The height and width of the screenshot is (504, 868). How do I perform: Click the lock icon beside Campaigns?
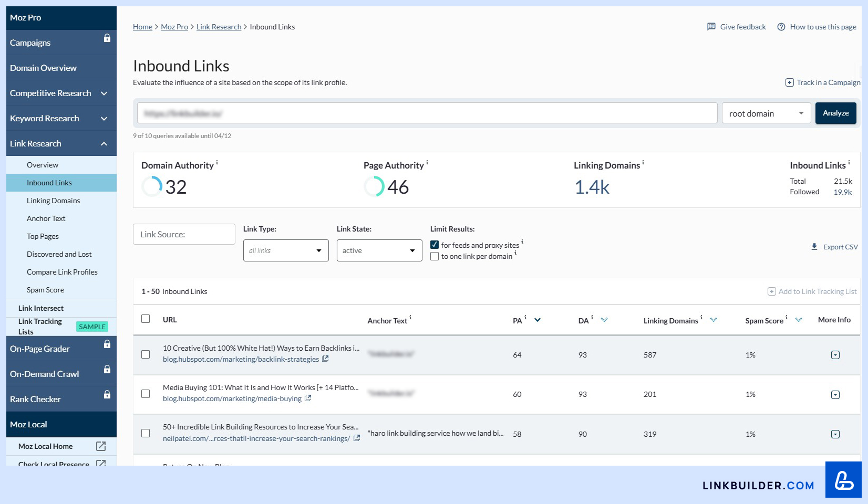tap(107, 38)
